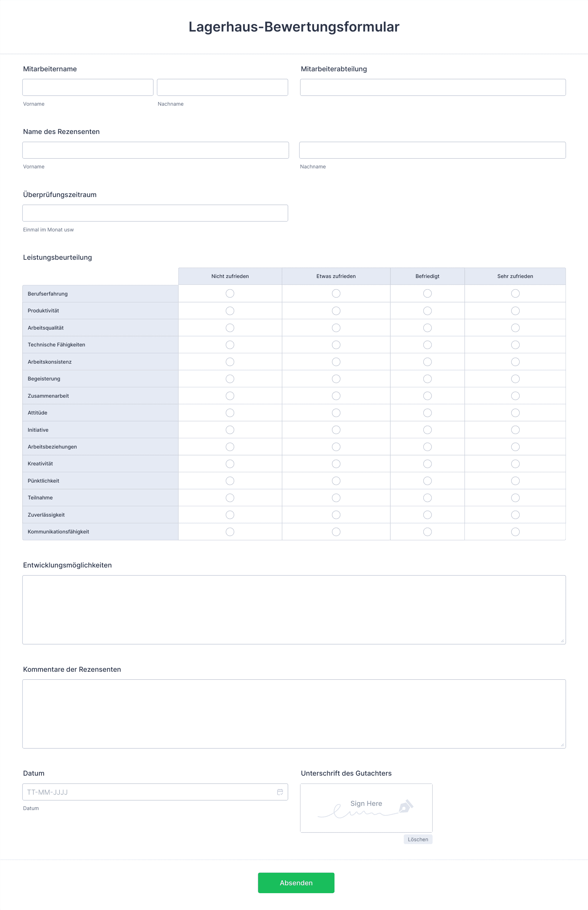
Task: Select Nicht zufrieden for Berufserfahrung
Action: coord(230,293)
